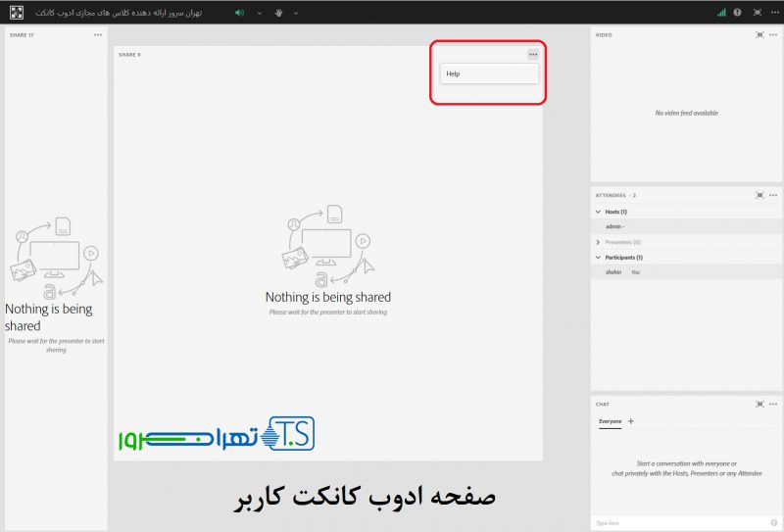Open the raise hand status dropdown
Image resolution: width=784 pixels, height=532 pixels.
[x=295, y=13]
